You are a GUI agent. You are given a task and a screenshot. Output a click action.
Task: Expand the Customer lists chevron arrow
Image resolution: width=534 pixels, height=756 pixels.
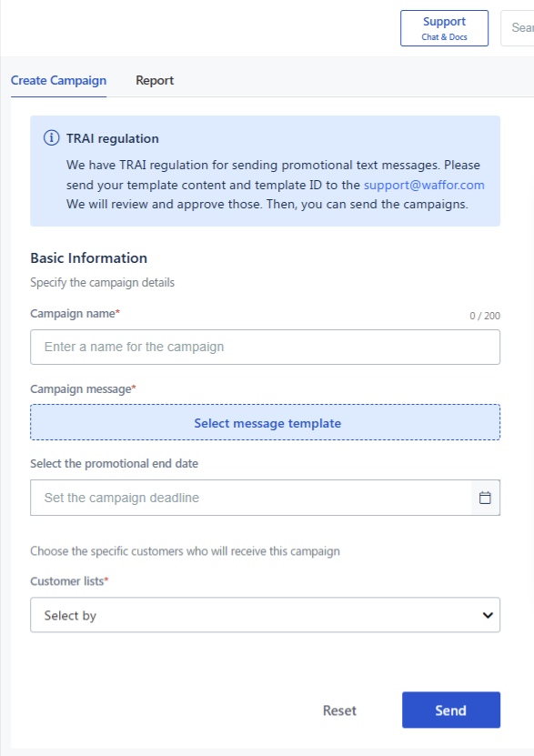(488, 615)
